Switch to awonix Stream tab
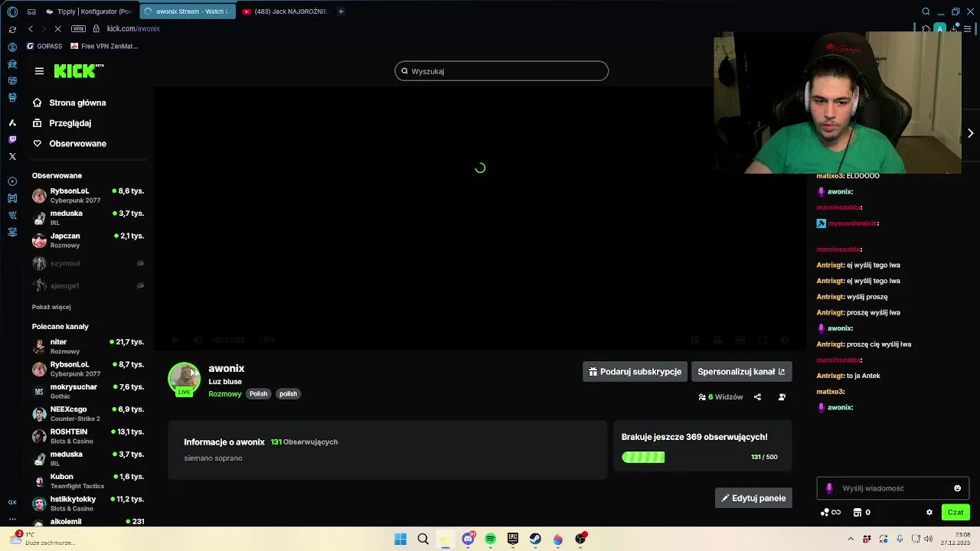Screen dimensions: 980x551 tap(188, 11)
